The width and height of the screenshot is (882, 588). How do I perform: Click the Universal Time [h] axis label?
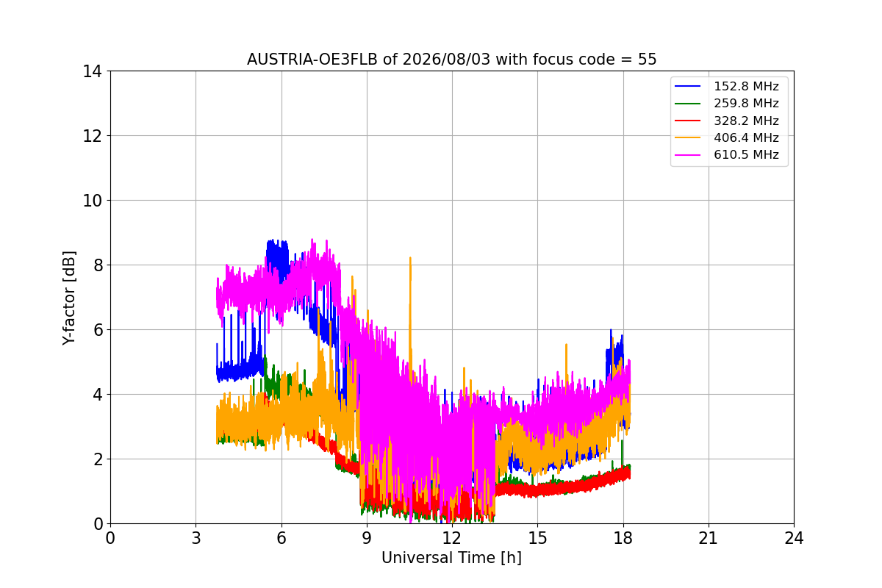pos(451,559)
